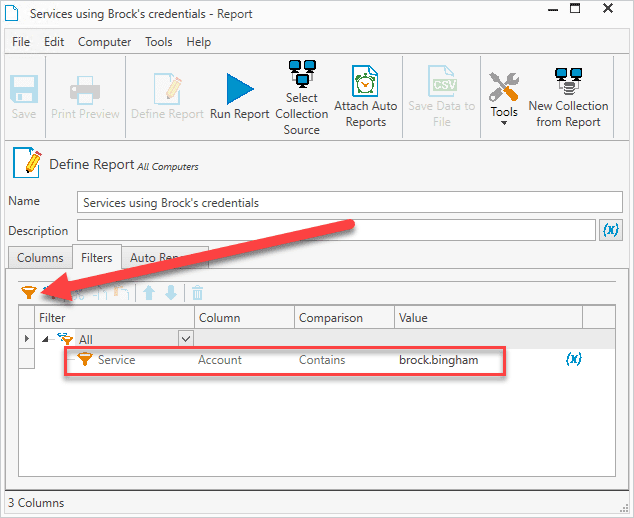Collapse the All filter group triangle
The height and width of the screenshot is (518, 634).
pos(46,339)
